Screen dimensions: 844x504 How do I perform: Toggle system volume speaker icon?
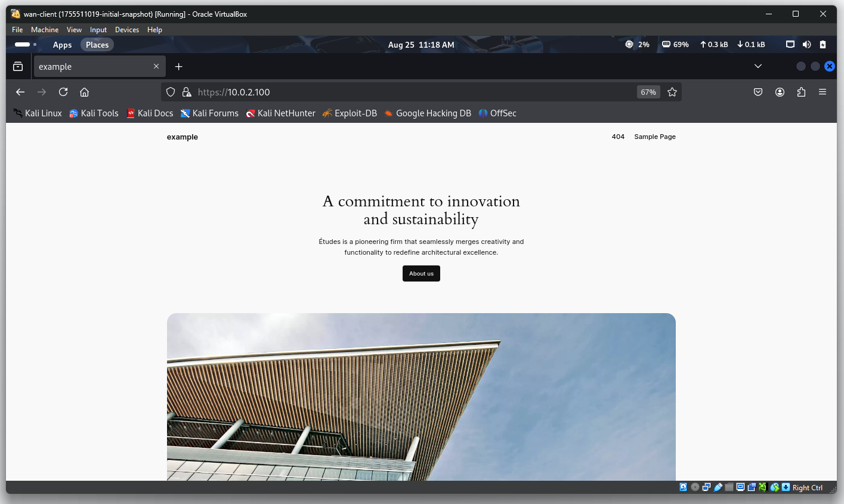[x=806, y=45]
